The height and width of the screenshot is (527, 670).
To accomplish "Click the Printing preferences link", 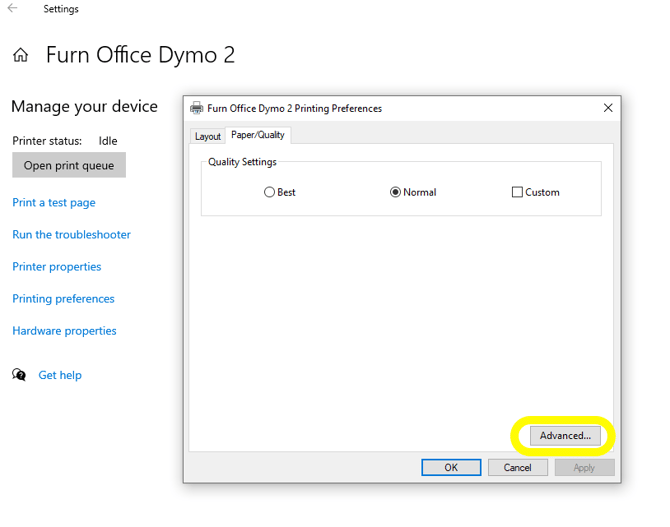I will click(x=63, y=298).
